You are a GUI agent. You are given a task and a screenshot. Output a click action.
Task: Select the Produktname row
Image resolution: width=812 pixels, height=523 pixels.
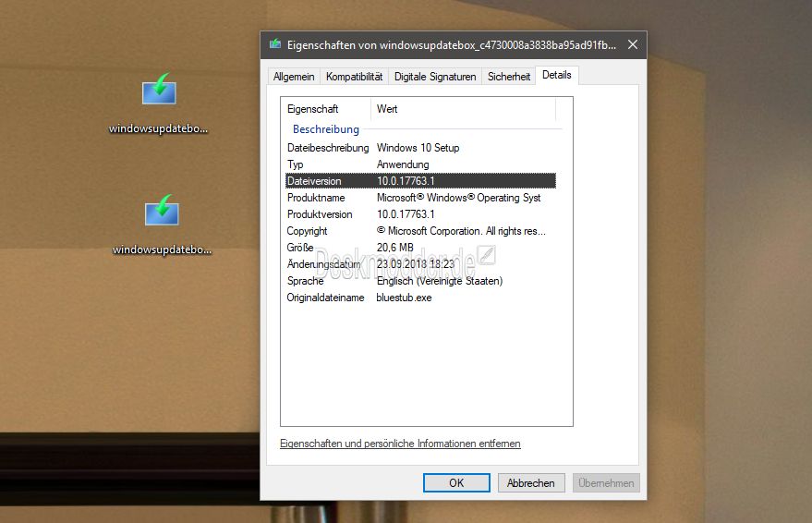tap(420, 198)
